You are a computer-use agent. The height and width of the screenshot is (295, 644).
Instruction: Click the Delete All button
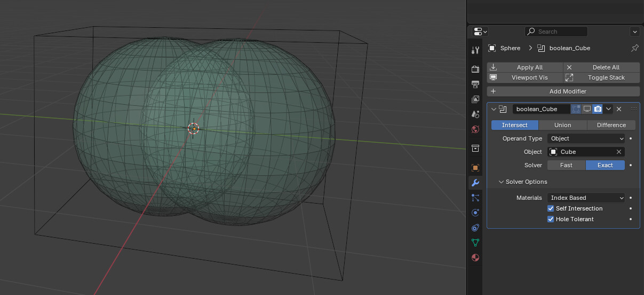tap(601, 67)
